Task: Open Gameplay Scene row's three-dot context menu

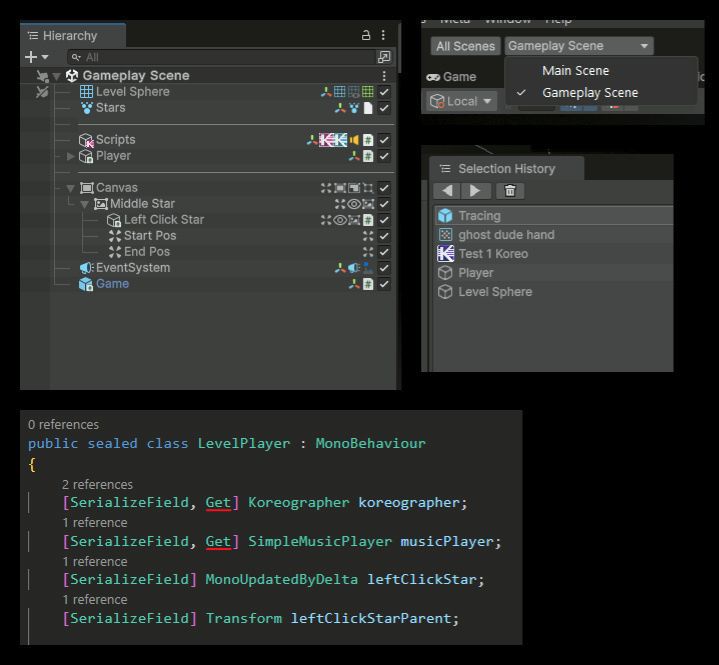Action: point(384,76)
